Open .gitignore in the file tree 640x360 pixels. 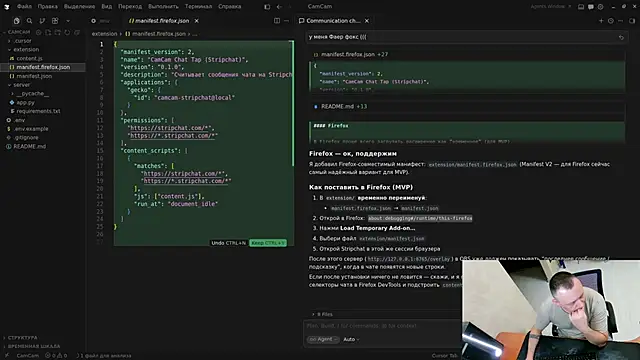[26, 138]
